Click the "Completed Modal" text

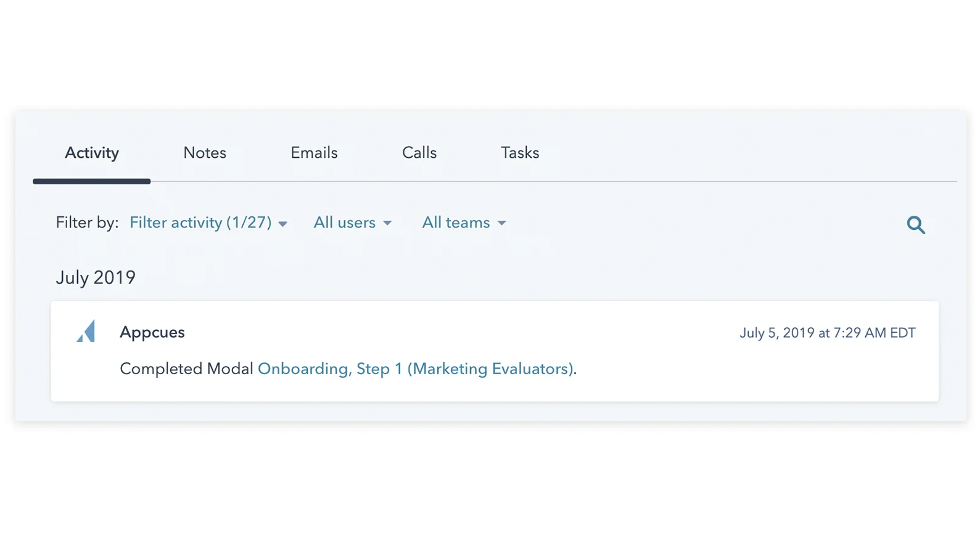186,369
